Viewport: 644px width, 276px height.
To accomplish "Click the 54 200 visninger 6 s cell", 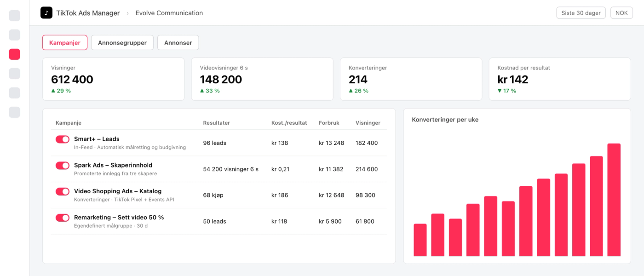I will click(231, 169).
